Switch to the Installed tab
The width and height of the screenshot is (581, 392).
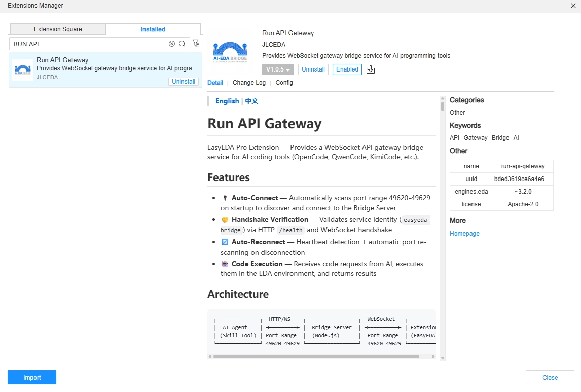(x=153, y=29)
